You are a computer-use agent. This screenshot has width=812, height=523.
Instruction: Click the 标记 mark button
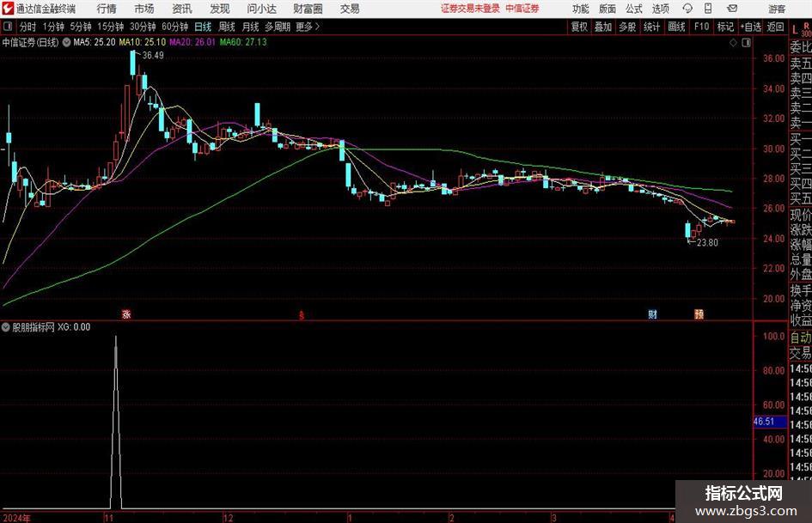725,27
